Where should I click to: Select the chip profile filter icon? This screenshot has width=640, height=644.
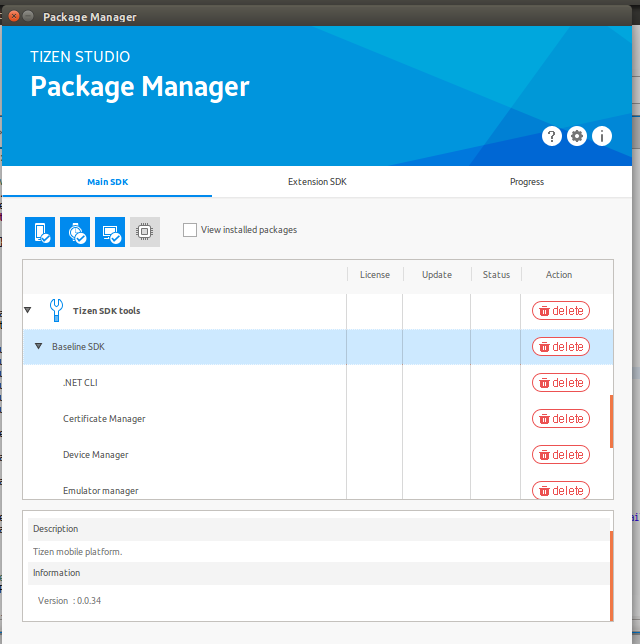[145, 232]
